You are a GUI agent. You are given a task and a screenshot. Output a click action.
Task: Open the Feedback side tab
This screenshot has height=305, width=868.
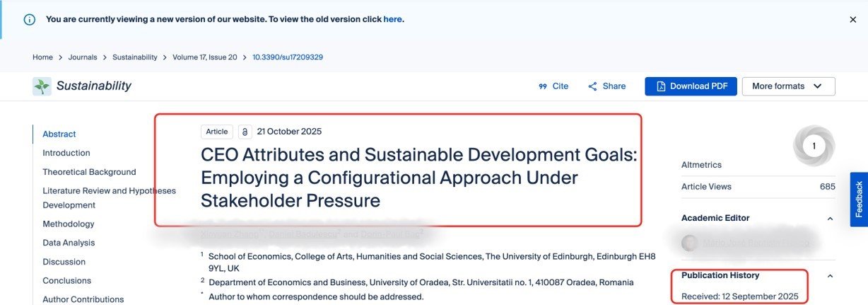click(x=859, y=199)
